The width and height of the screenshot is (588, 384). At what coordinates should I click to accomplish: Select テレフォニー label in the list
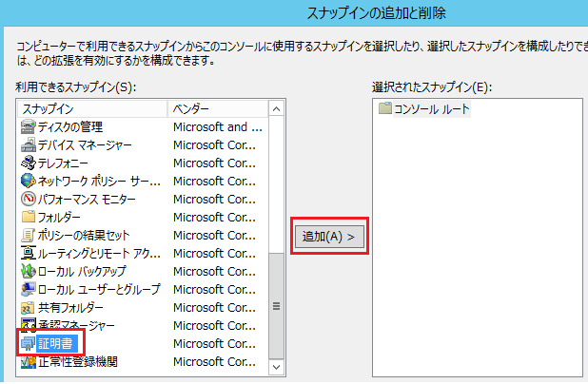63,163
